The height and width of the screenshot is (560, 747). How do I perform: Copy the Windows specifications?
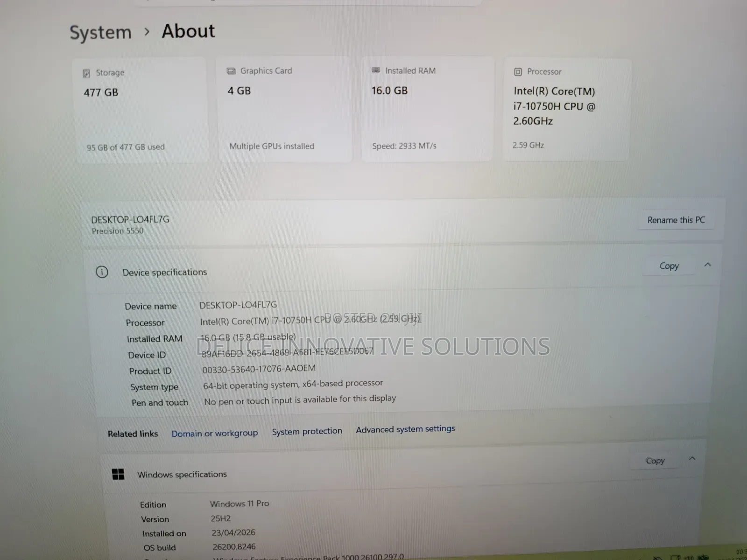[655, 461]
